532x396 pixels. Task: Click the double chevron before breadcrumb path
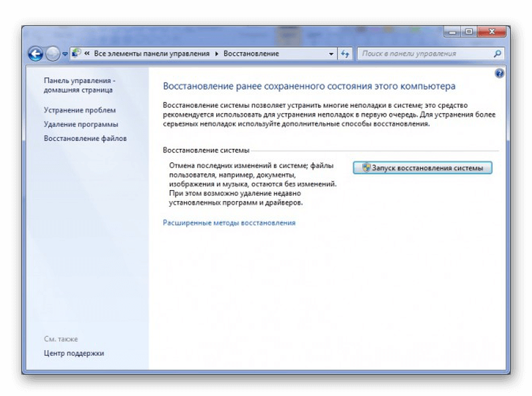[x=87, y=53]
